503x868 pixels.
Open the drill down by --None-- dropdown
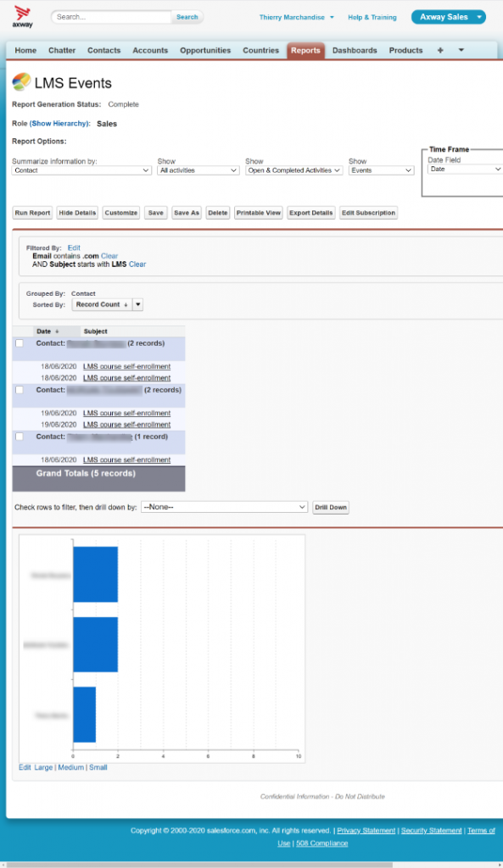224,507
